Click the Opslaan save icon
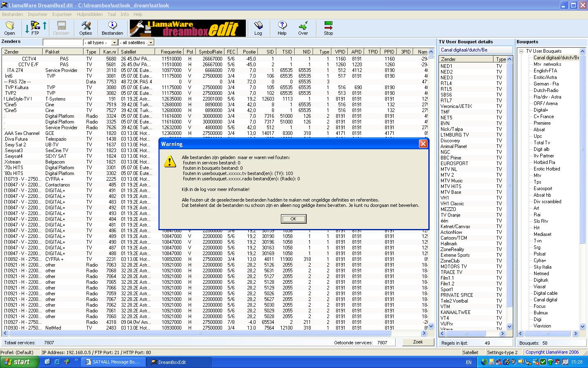 point(61,28)
